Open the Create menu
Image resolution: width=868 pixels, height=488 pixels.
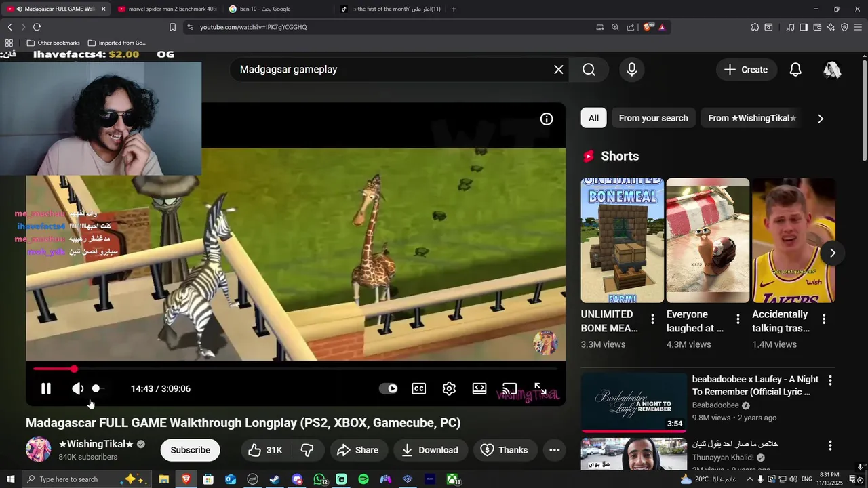click(746, 70)
